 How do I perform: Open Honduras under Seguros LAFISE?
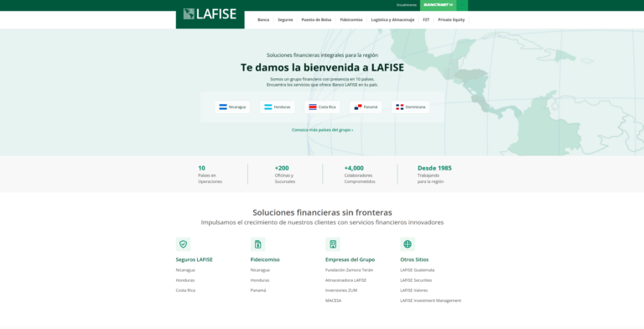tap(185, 280)
